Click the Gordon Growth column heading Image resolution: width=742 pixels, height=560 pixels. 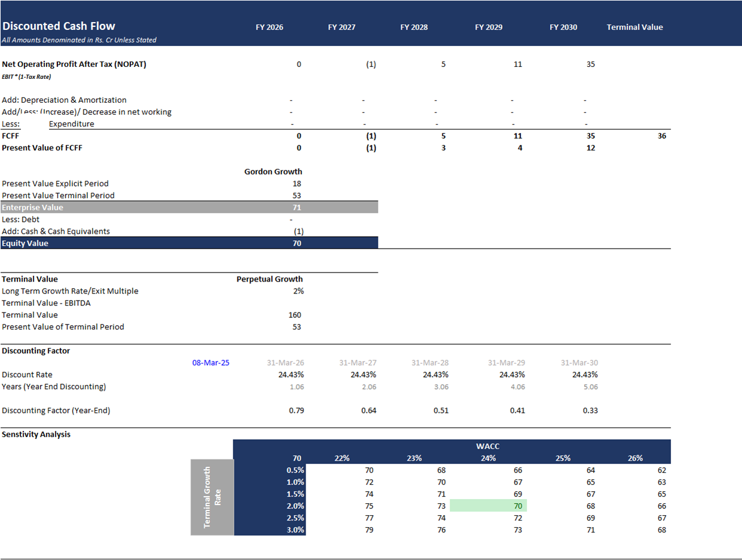[273, 172]
